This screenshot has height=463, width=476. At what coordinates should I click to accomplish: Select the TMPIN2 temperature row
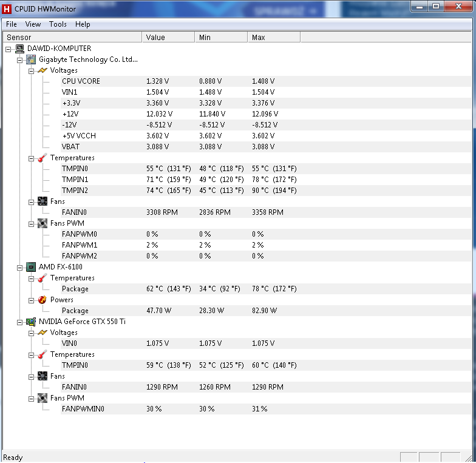click(266, 191)
